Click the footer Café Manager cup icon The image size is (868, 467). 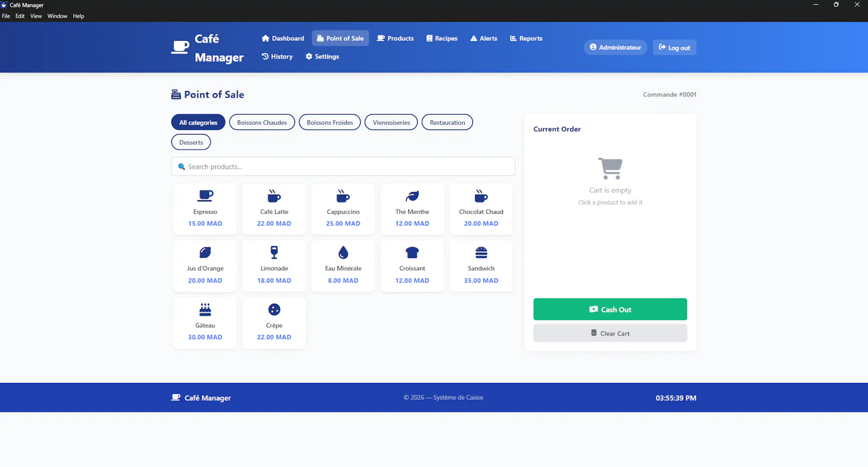[176, 398]
